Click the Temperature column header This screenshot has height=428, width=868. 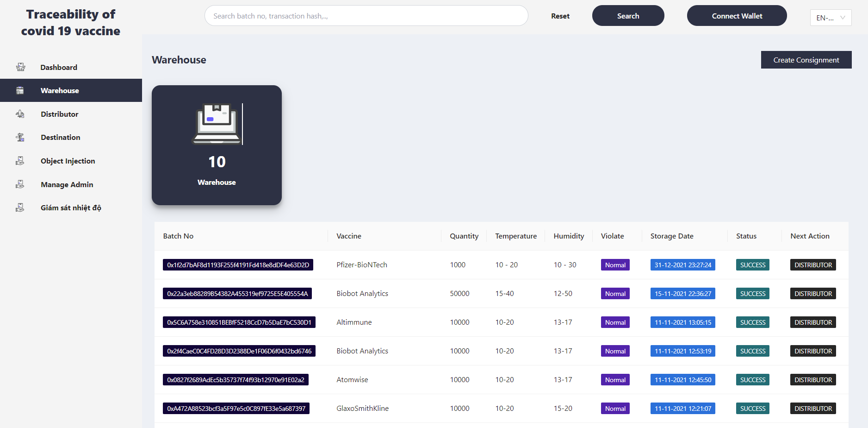pyautogui.click(x=516, y=236)
